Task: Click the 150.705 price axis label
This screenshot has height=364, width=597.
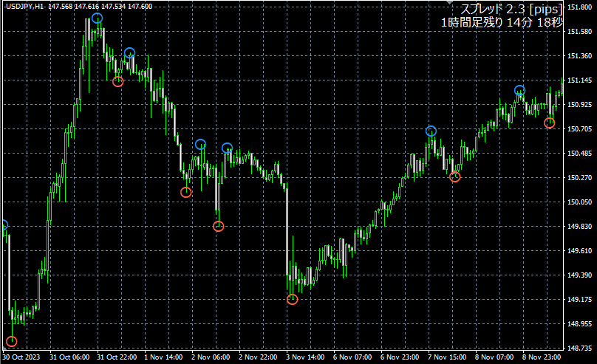Action: pos(579,129)
